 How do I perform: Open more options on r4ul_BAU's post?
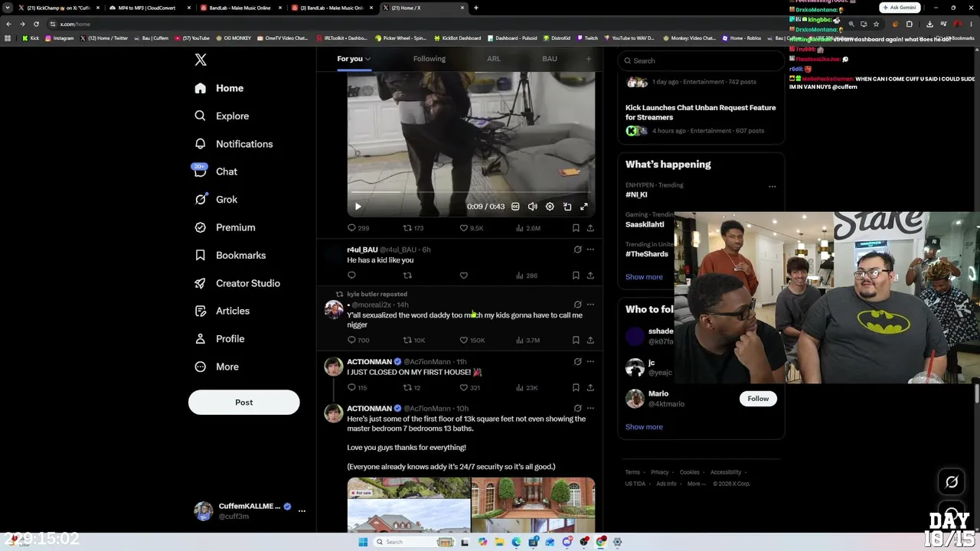590,249
